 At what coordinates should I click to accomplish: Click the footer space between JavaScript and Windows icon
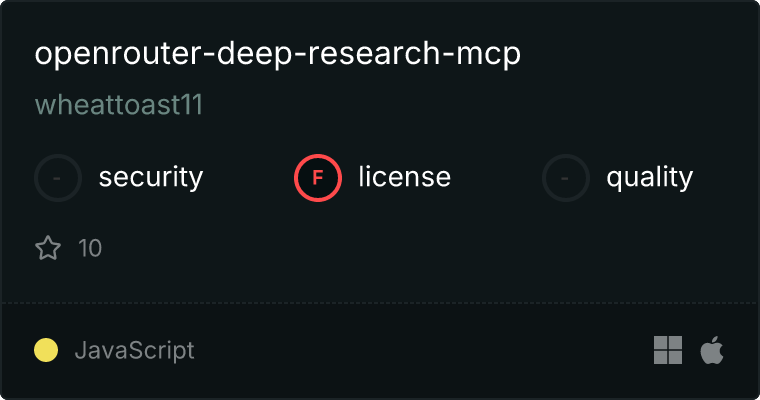point(424,350)
